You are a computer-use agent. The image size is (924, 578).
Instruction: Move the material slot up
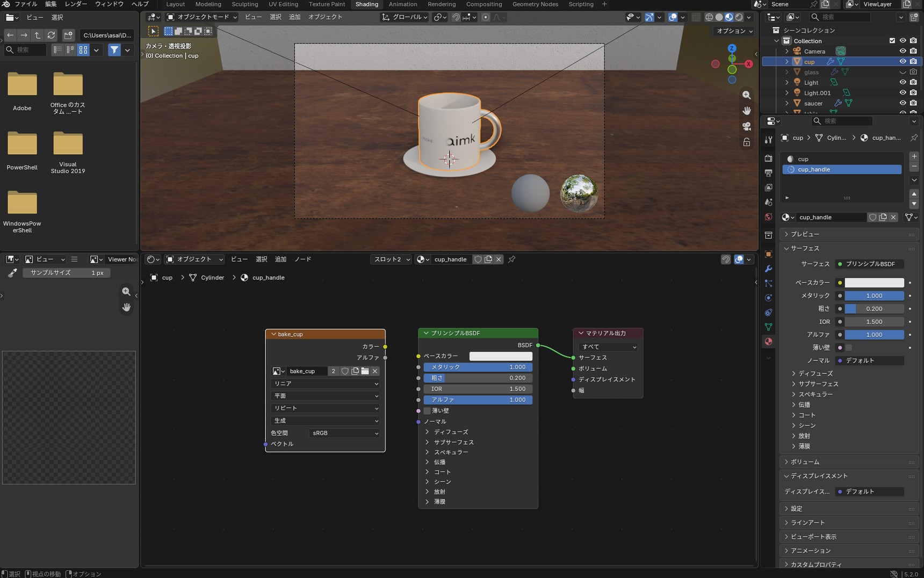(x=914, y=194)
